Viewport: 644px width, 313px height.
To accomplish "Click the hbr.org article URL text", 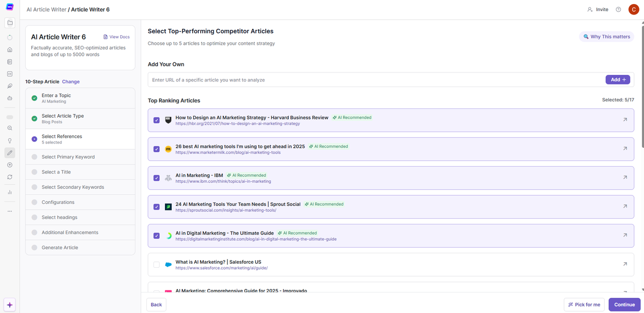I will [237, 124].
